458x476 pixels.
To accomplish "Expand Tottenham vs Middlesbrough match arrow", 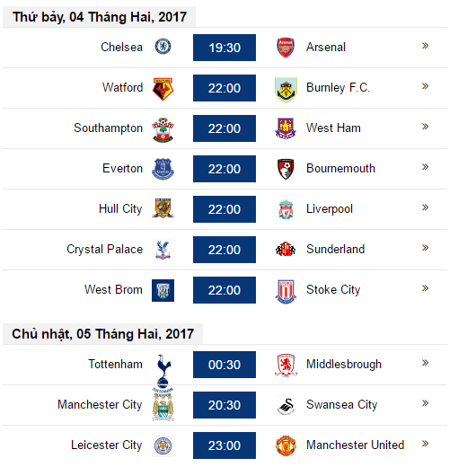I will 425,363.
